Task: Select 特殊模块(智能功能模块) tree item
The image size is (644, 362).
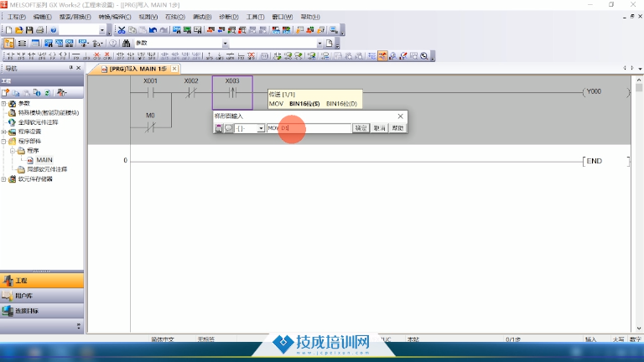Action: pos(49,112)
